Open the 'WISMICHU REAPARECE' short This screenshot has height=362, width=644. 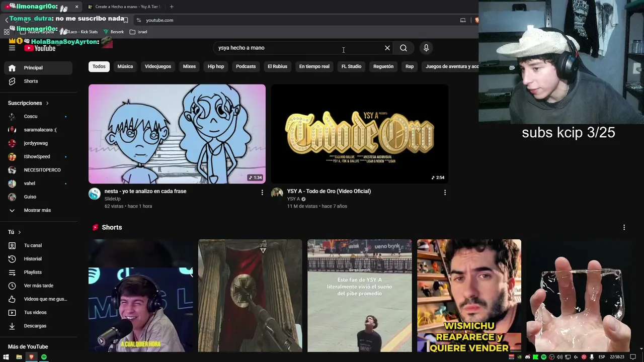pyautogui.click(x=469, y=296)
